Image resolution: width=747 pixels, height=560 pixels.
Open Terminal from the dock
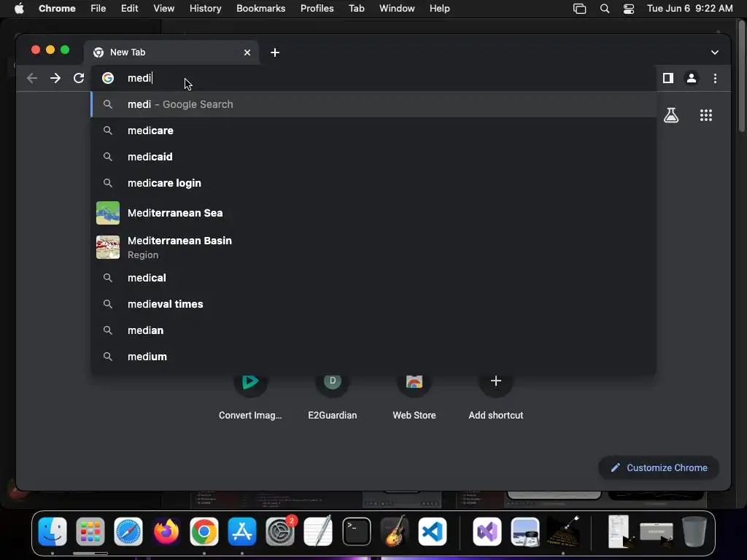click(x=356, y=531)
